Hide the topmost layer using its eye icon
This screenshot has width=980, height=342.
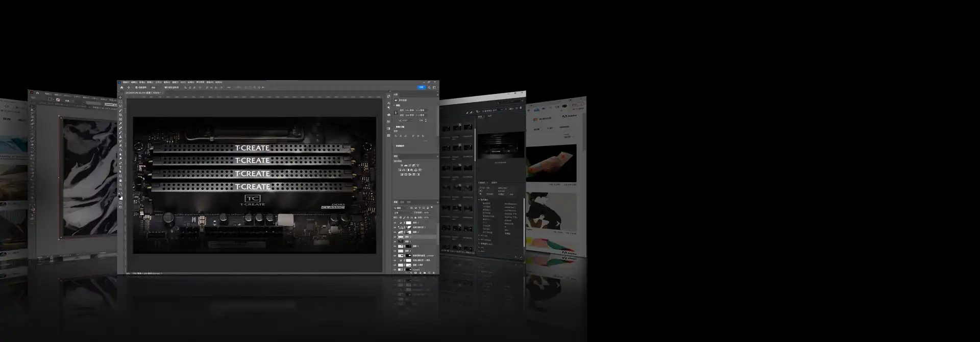pyautogui.click(x=395, y=223)
